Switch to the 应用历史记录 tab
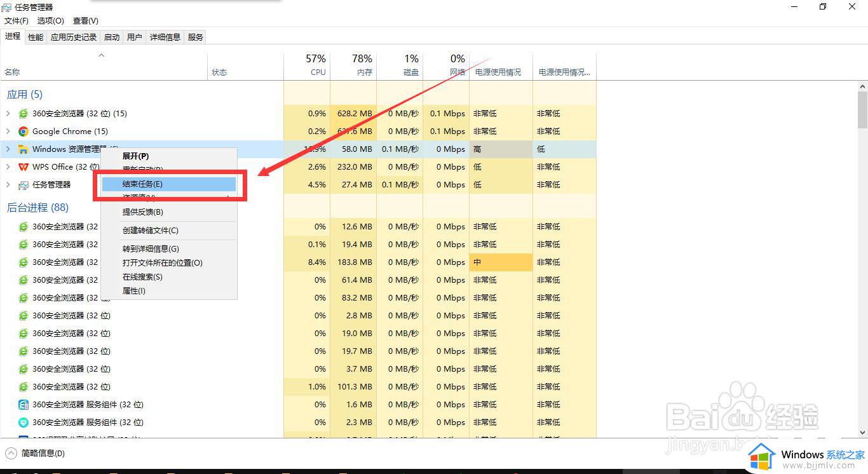Image resolution: width=868 pixels, height=474 pixels. click(74, 37)
